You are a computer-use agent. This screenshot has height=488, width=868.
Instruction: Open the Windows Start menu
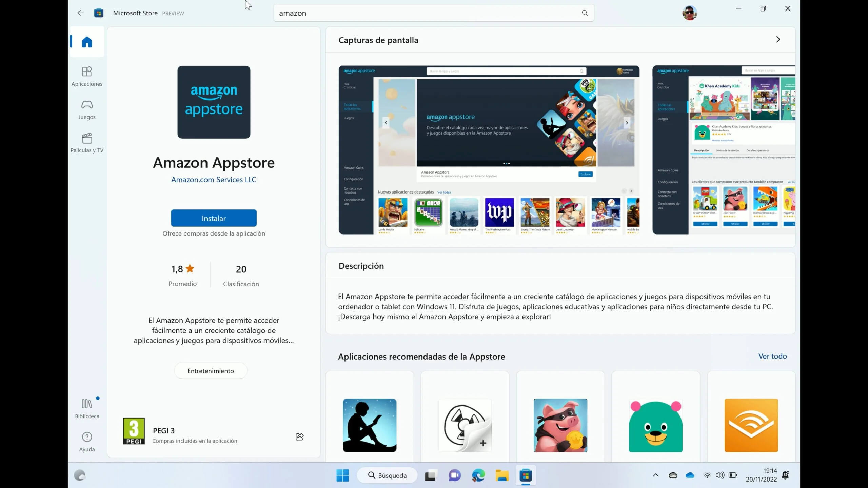coord(342,475)
